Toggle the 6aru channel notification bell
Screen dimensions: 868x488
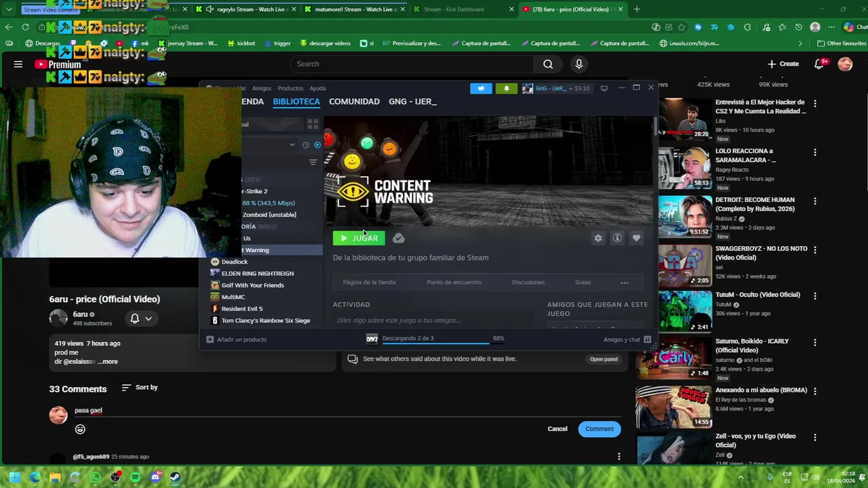click(x=135, y=318)
